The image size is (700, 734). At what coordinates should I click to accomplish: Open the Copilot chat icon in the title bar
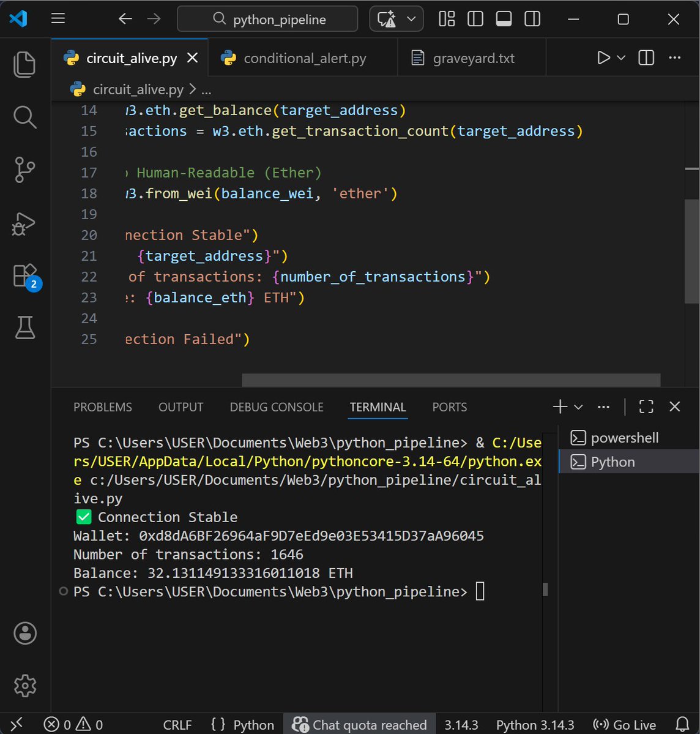tap(387, 19)
